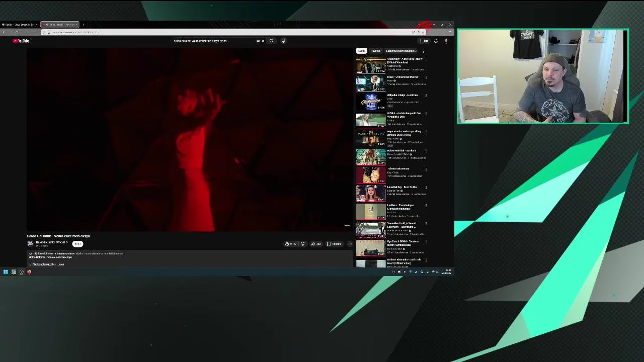Viewport: 644px width, 362px height.
Task: Open the Brave browser taskbar icon
Action: coord(29,272)
